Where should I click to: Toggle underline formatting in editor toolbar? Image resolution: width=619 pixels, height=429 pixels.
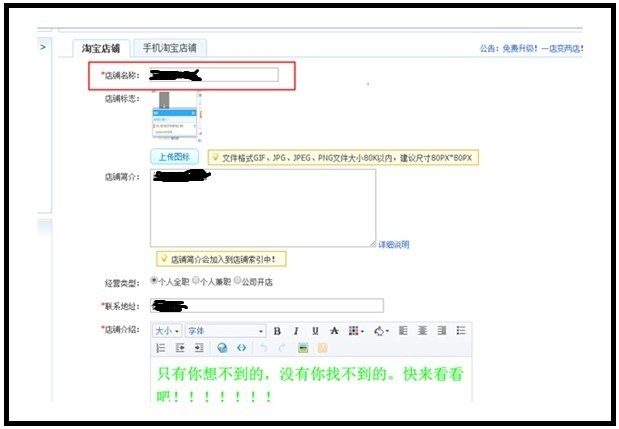[315, 331]
